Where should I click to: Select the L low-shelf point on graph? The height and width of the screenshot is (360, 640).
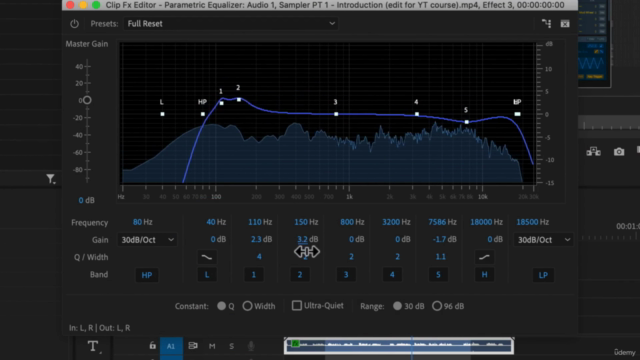162,114
